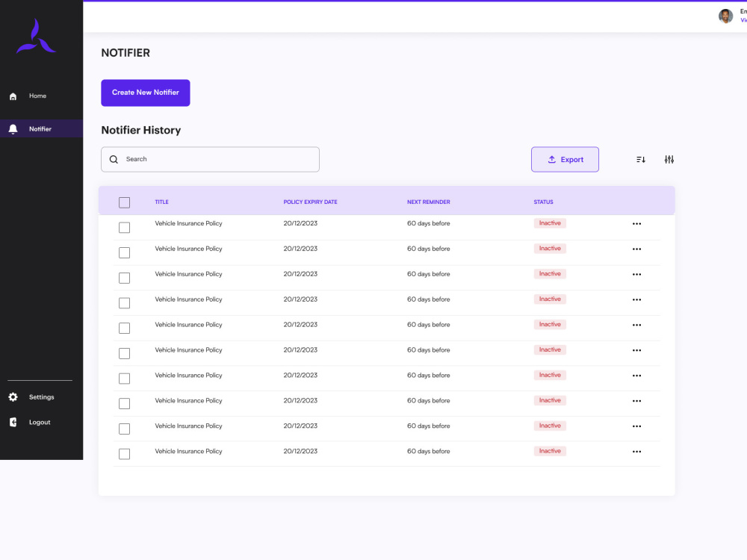747x560 pixels.
Task: Tick the select-all checkbox in the table header
Action: (x=124, y=202)
